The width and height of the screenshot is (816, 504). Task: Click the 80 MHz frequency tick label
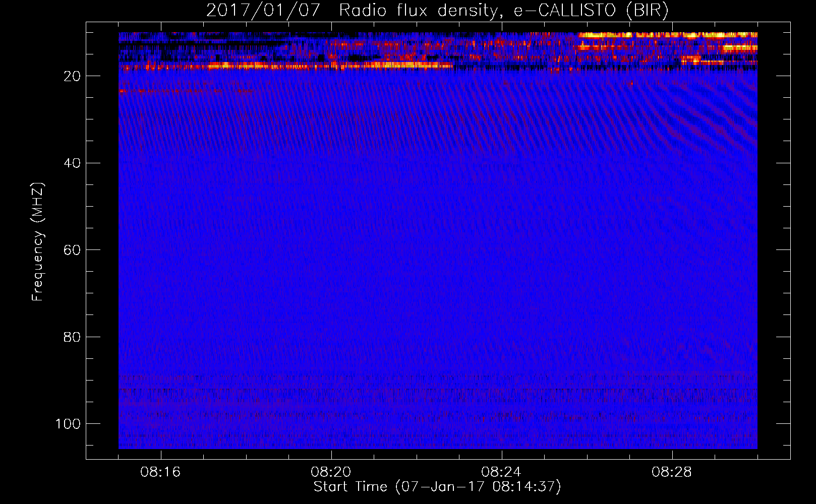click(x=72, y=337)
